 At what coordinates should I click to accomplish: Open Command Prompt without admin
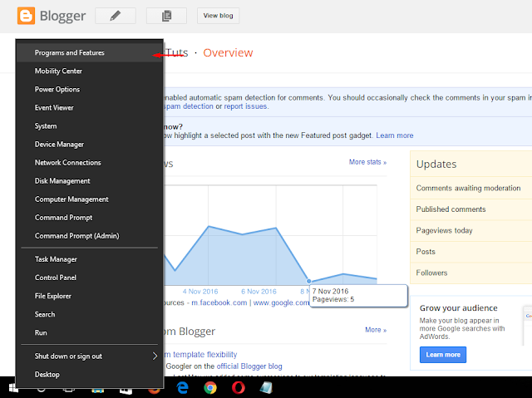tap(90, 218)
